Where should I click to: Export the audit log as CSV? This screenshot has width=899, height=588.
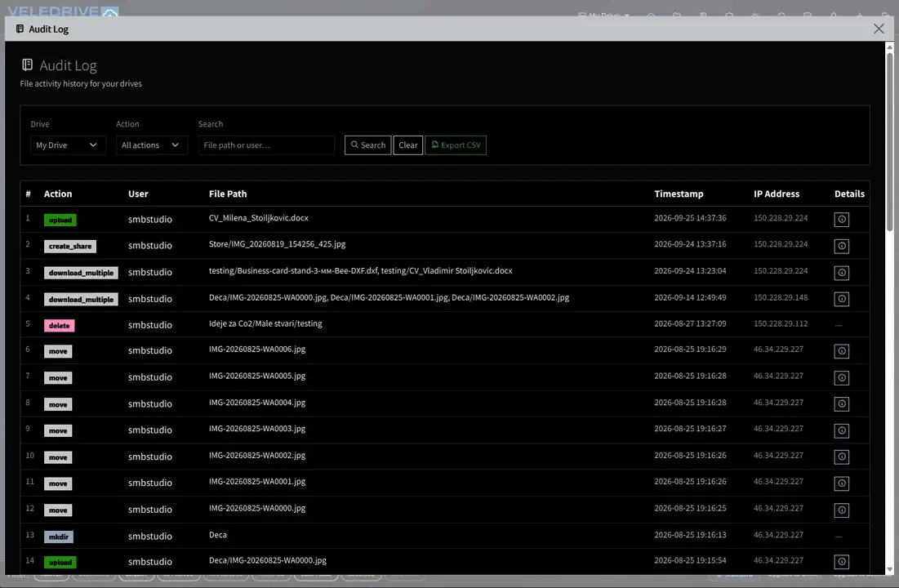(x=456, y=145)
